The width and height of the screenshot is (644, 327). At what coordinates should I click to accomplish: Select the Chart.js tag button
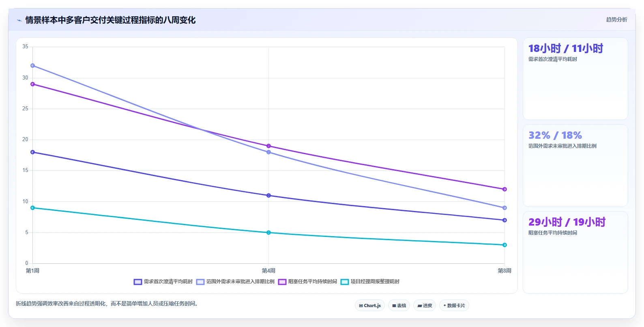click(370, 305)
